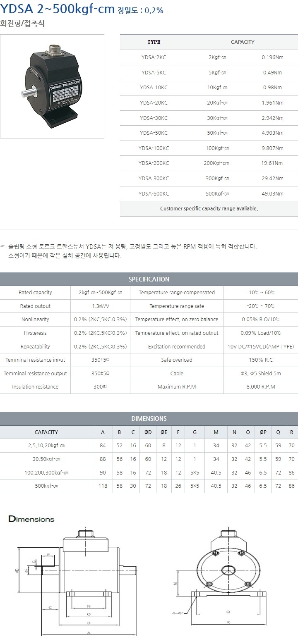This screenshot has height=644, width=298.
Task: Click the TYPE column header
Action: (x=154, y=42)
